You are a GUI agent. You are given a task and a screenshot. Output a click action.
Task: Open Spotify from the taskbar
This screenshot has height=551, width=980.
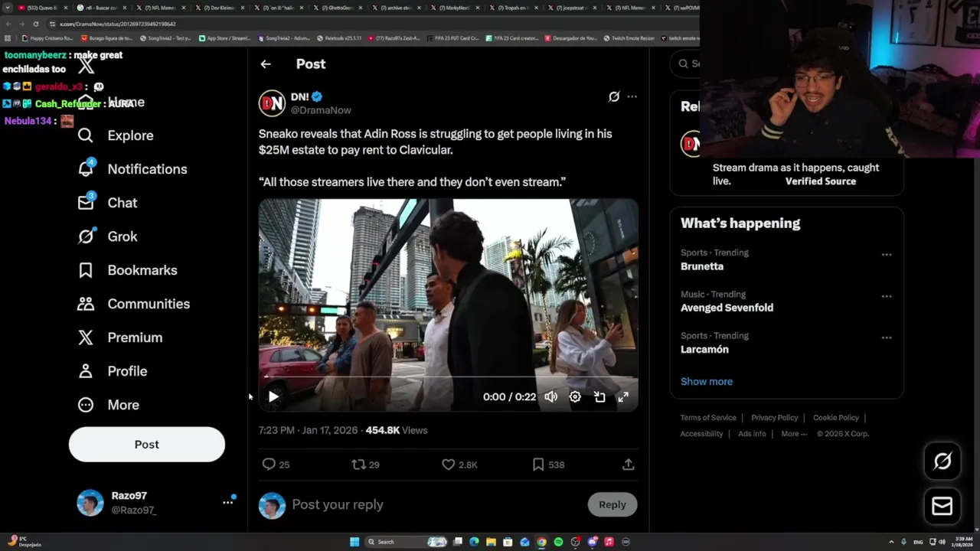[558, 542]
